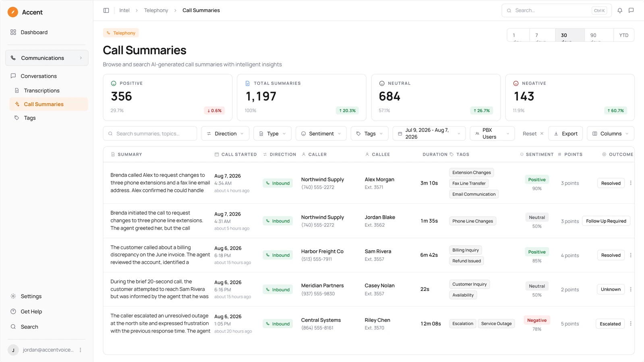Click the Billing Inquiry tag
The height and width of the screenshot is (362, 644).
pyautogui.click(x=466, y=250)
